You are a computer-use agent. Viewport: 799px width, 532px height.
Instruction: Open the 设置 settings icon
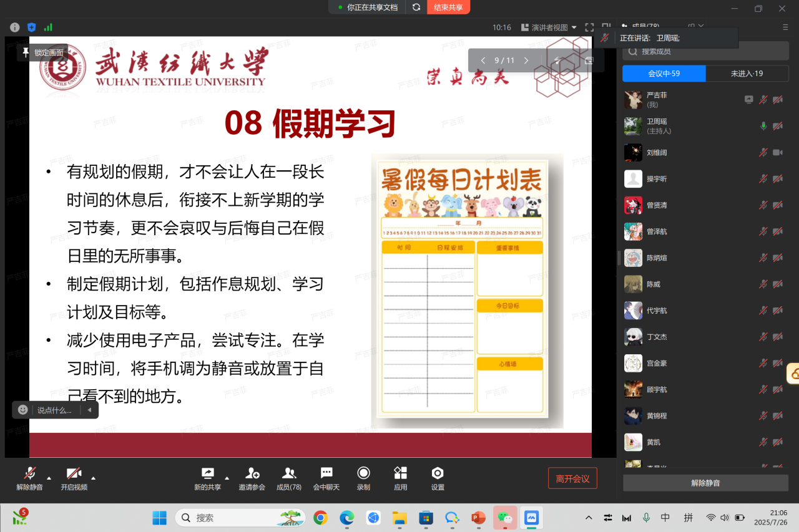coord(438,474)
